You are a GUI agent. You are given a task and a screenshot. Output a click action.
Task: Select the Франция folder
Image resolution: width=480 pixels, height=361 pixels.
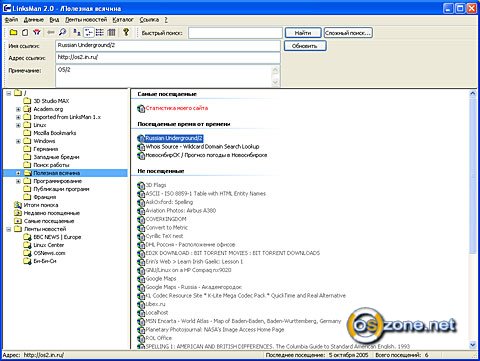point(45,197)
